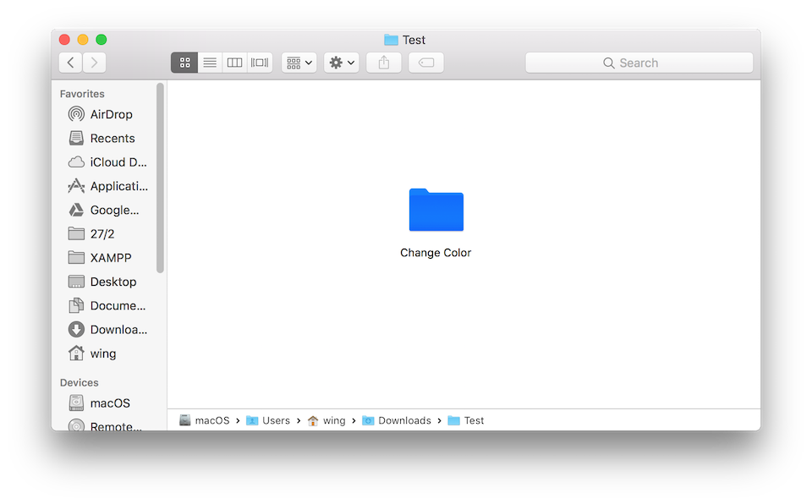Click inside the Search field
This screenshot has height=504, width=812.
[639, 62]
